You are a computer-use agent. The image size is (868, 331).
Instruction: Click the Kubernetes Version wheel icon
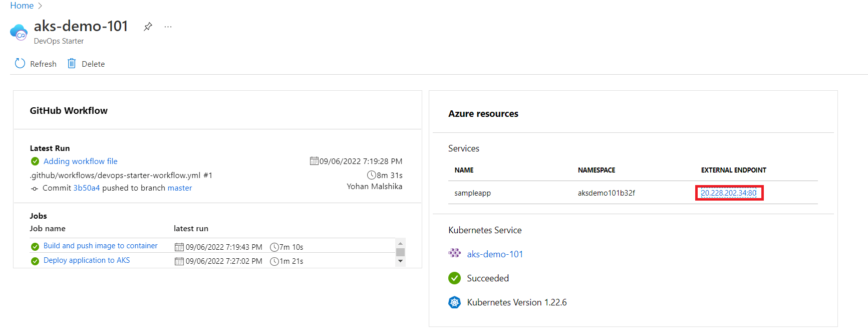tap(454, 302)
